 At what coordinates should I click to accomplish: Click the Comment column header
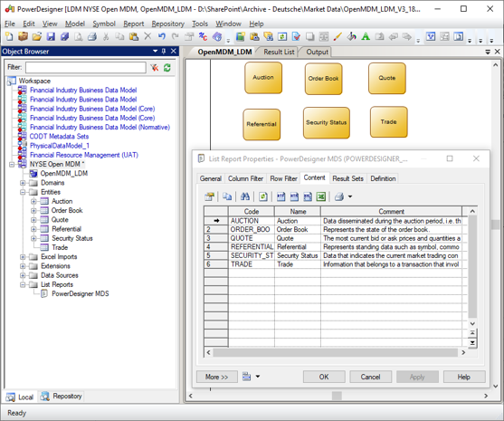click(391, 211)
